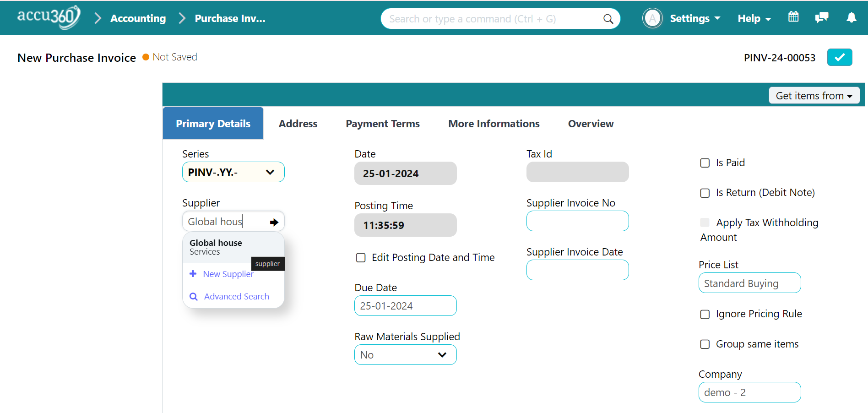Open the notifications bell

click(851, 18)
